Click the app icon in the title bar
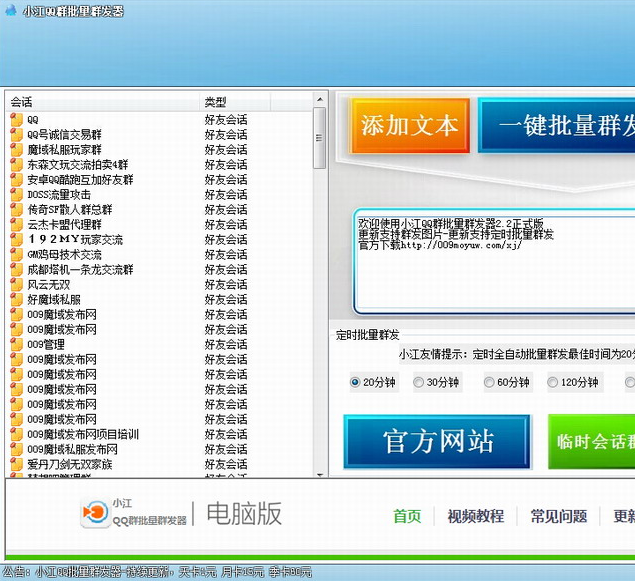This screenshot has height=581, width=635. pos(11,10)
